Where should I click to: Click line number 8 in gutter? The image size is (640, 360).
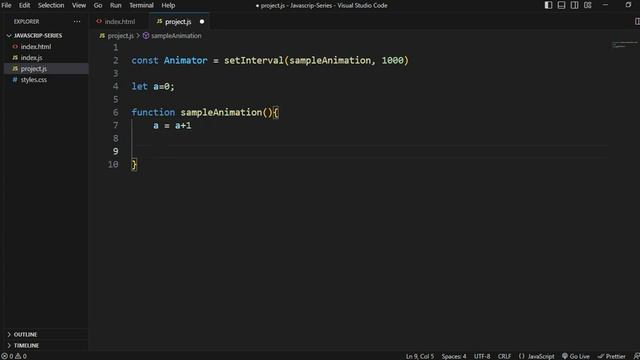click(x=116, y=138)
